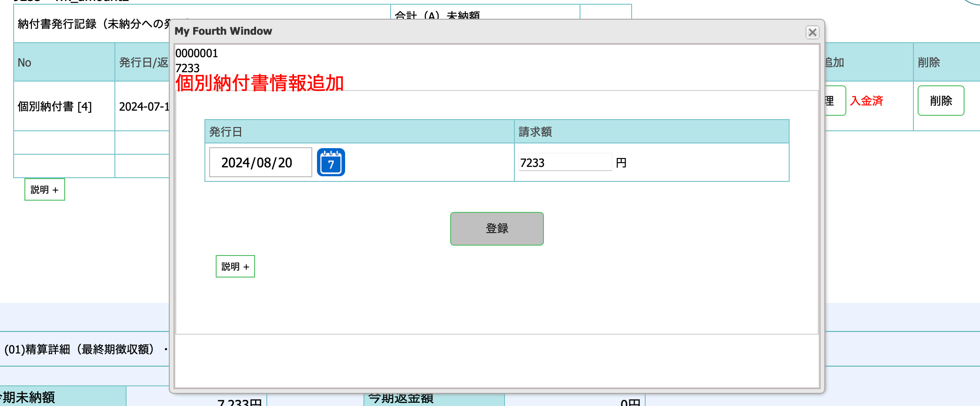Viewport: 980px width, 406px height.
Task: Click the 発行日 date input field
Action: pyautogui.click(x=260, y=162)
